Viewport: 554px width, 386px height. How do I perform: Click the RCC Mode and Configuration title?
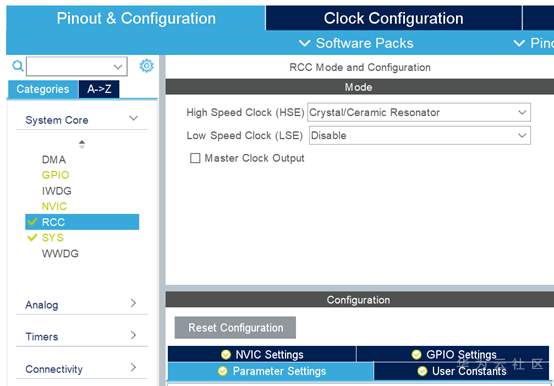pyautogui.click(x=360, y=67)
